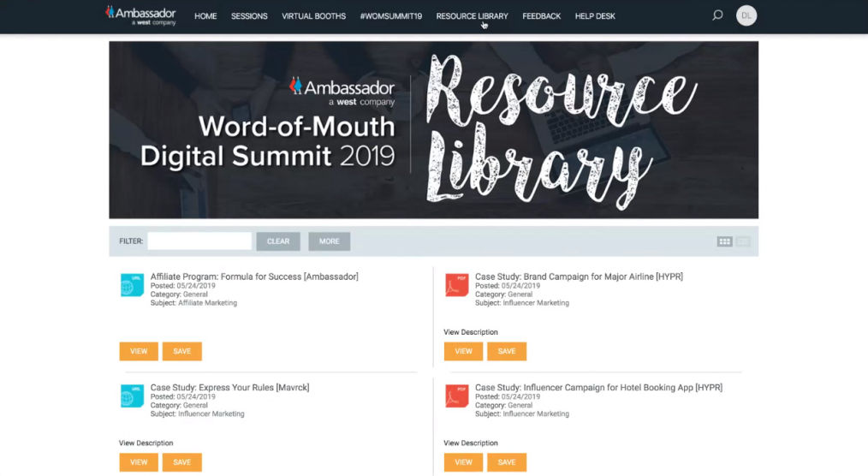The height and width of the screenshot is (476, 868).
Task: Save the Affiliate Program resource
Action: (182, 352)
